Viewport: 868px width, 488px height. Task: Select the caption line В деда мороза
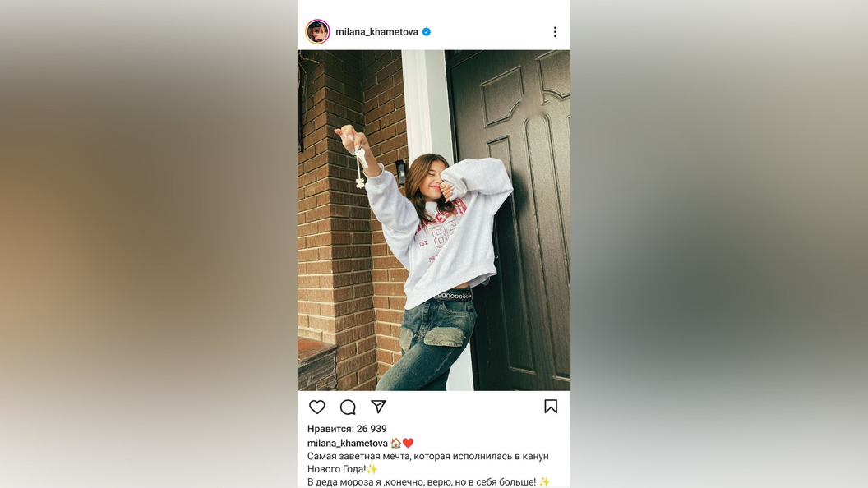[x=422, y=482]
